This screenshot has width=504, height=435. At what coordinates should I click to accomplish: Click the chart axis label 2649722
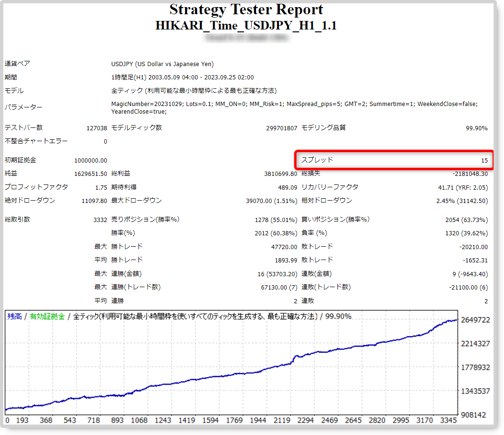tap(475, 320)
